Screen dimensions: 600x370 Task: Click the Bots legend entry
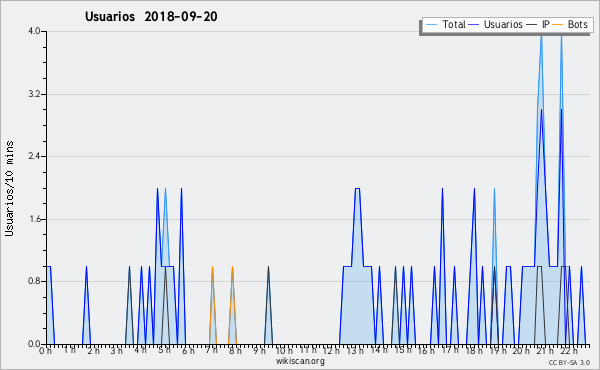[570, 24]
